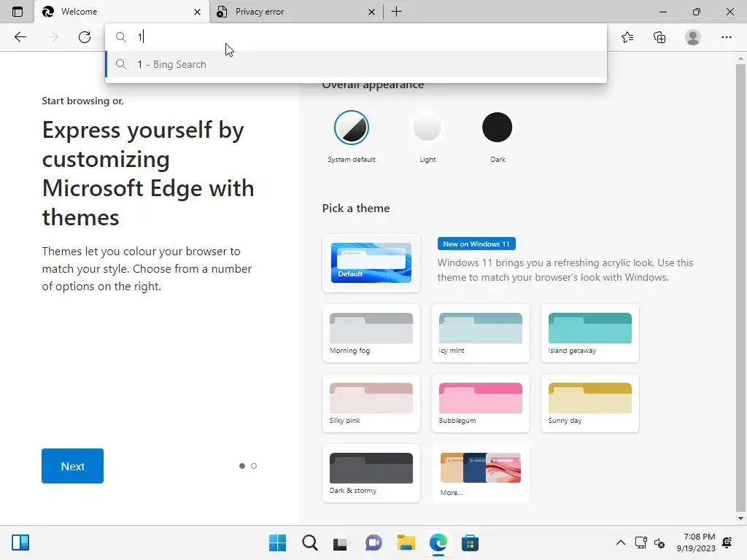Open More... themes
The image size is (747, 560).
click(480, 473)
